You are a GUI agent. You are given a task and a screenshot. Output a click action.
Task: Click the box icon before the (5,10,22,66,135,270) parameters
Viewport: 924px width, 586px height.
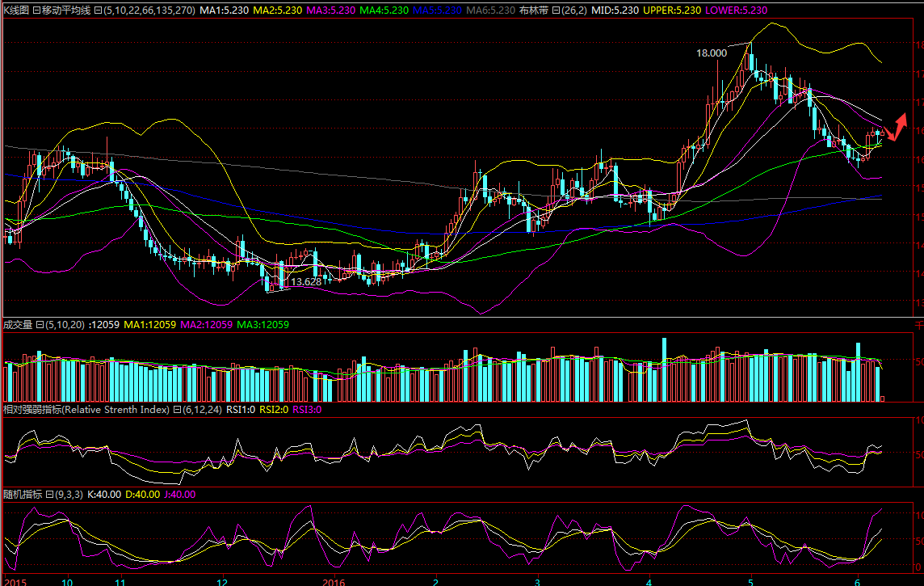click(98, 11)
